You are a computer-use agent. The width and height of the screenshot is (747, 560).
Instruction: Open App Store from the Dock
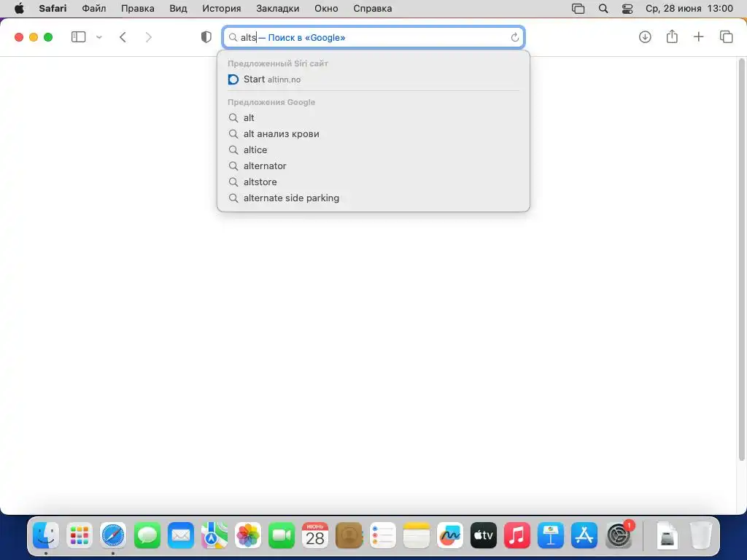pos(584,535)
